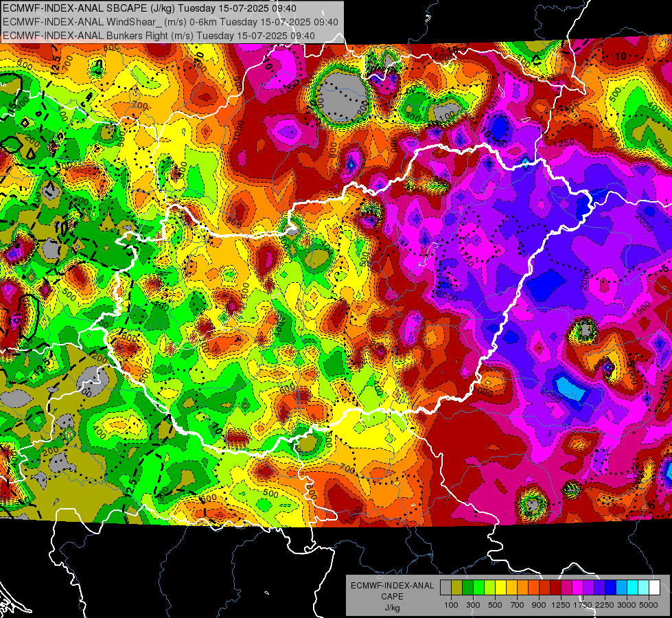
Task: Click the legend tick label 100
Action: [x=451, y=605]
